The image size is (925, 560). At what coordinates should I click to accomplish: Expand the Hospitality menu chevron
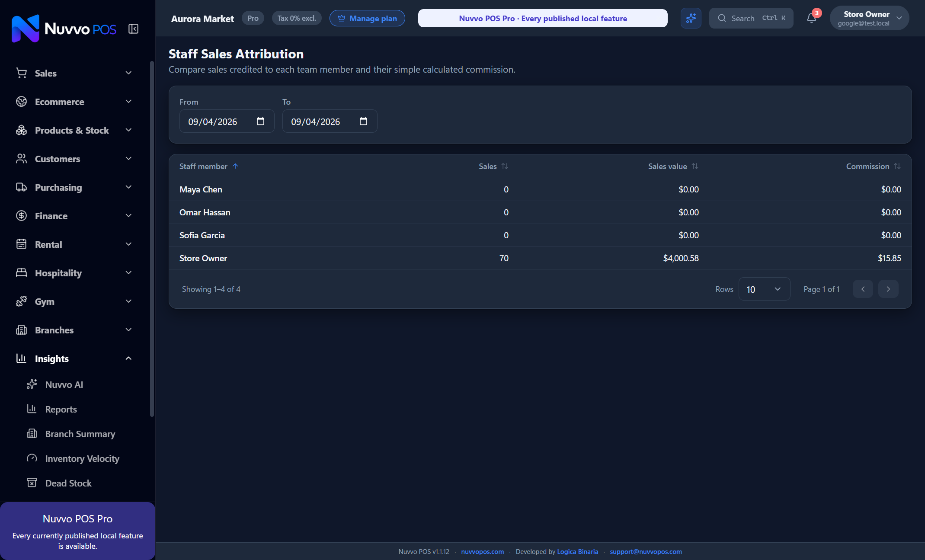(128, 273)
